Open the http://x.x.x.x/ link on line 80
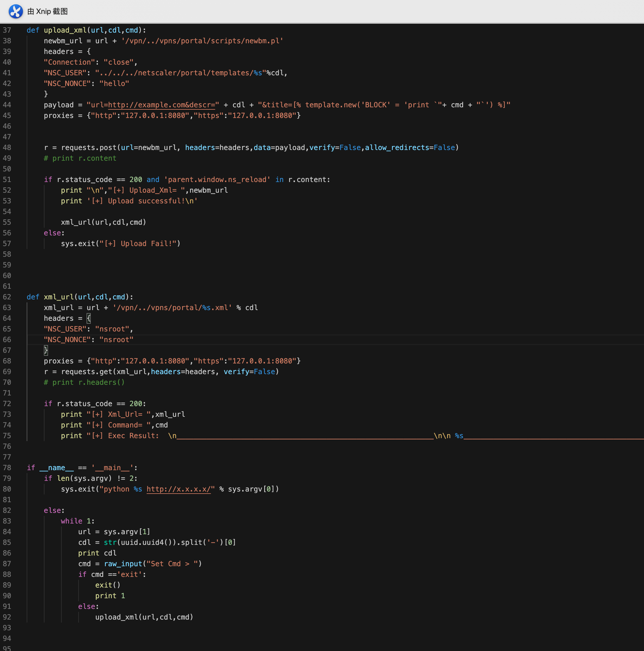 click(178, 489)
